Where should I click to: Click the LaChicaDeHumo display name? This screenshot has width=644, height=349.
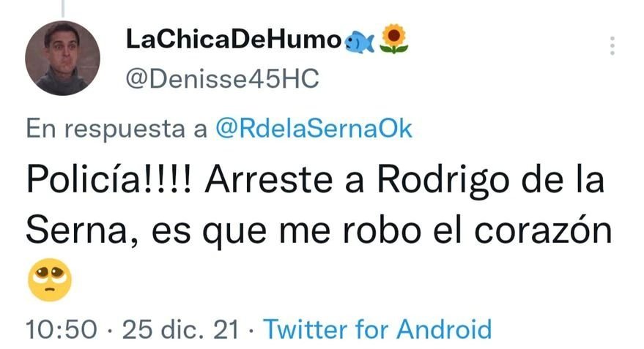point(233,40)
